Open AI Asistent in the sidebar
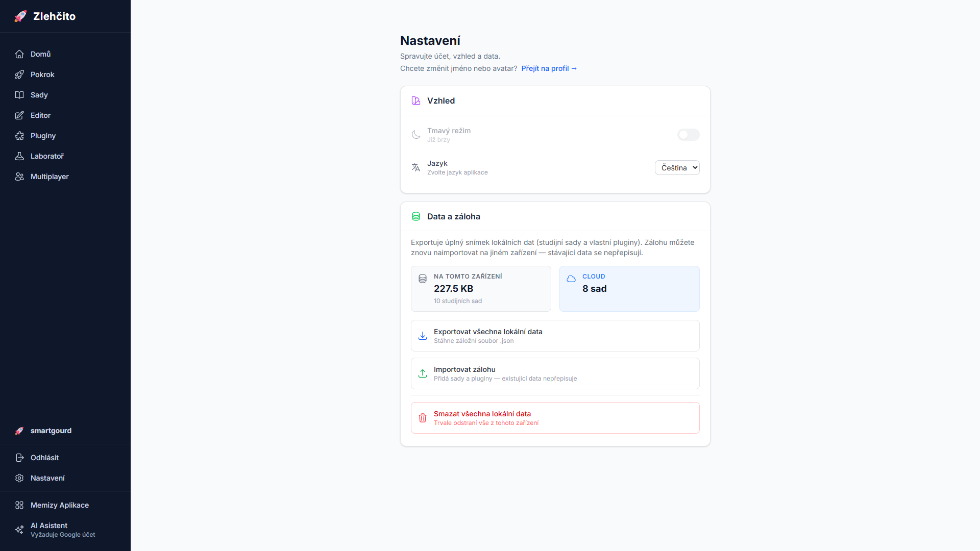 click(65, 530)
